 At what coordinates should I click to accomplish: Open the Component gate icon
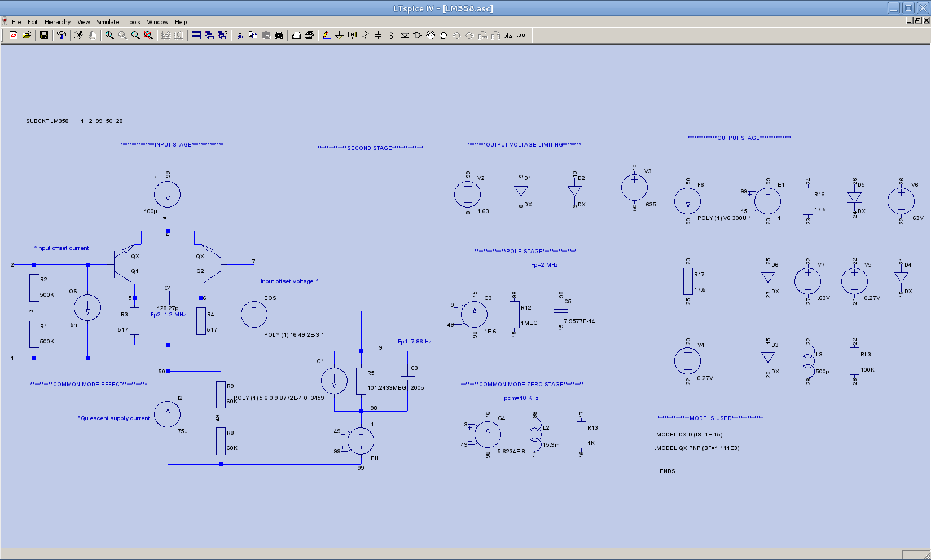418,36
